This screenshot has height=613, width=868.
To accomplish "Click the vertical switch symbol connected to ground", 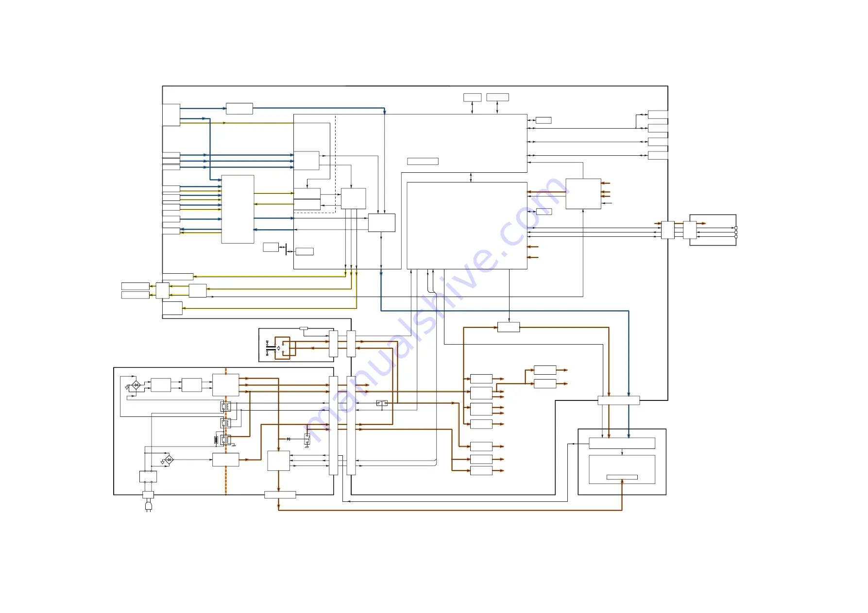I will (x=307, y=440).
